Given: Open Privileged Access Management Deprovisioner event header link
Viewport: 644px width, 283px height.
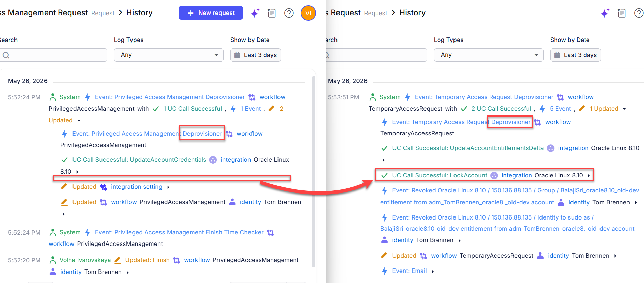Looking at the screenshot, I should pyautogui.click(x=170, y=97).
